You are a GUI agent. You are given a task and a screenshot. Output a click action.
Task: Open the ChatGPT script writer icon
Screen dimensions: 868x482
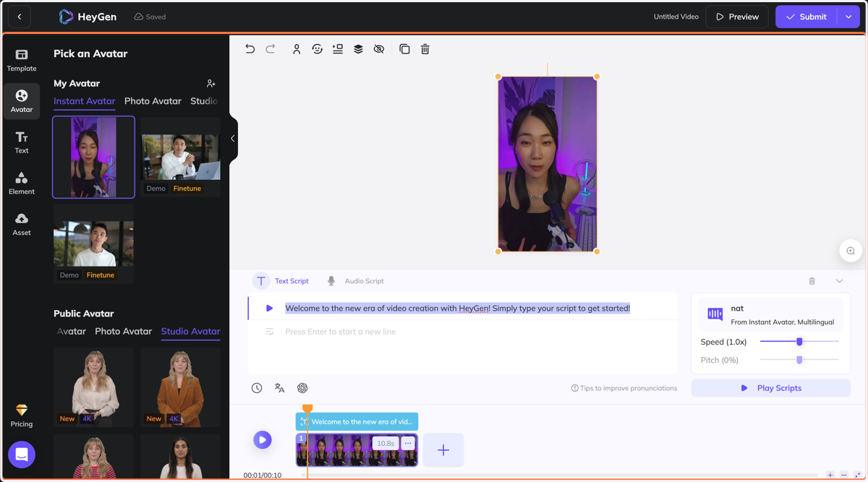tap(302, 388)
